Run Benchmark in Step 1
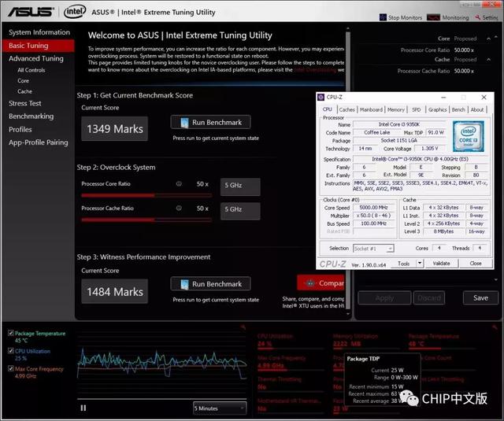Image resolution: width=504 pixels, height=421 pixels. 210,122
